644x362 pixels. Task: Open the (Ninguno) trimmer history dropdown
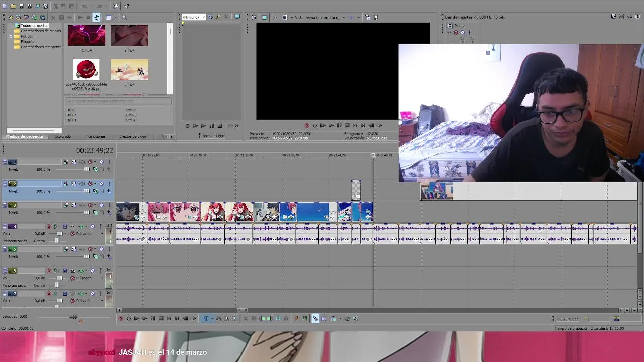(194, 17)
